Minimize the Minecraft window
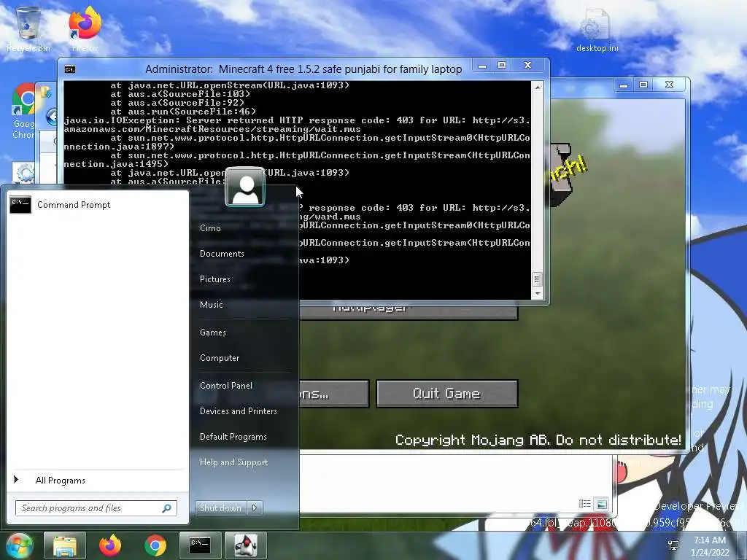The height and width of the screenshot is (560, 747). pos(624,85)
